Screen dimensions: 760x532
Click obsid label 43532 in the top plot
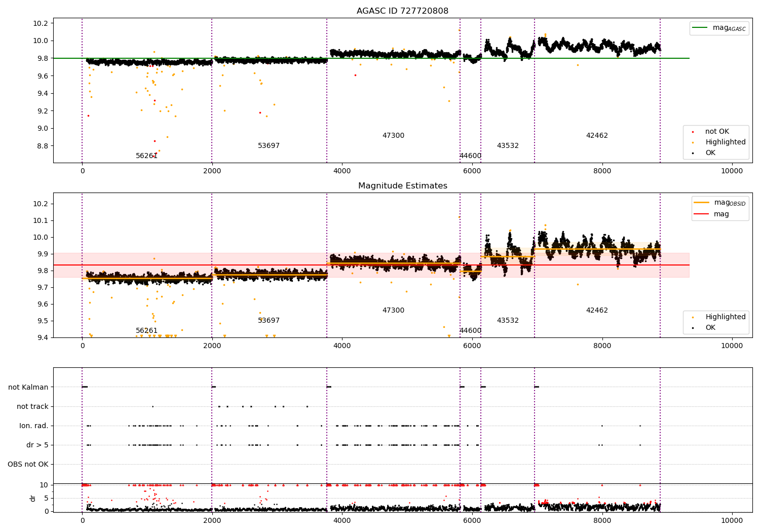point(508,146)
